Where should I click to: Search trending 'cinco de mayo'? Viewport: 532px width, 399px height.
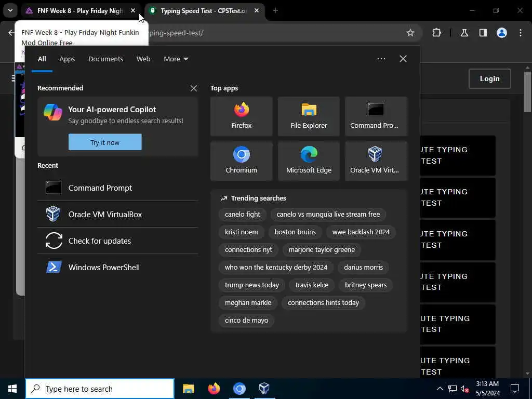pos(246,320)
